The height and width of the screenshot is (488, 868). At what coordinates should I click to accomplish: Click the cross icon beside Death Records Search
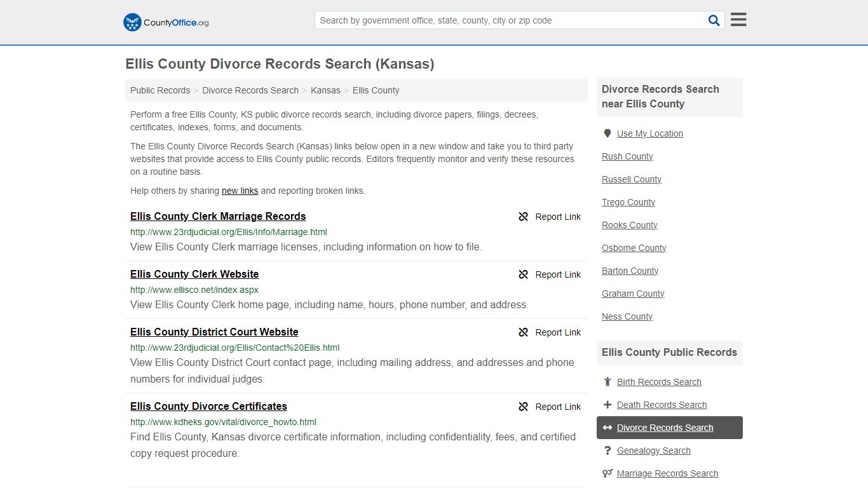[607, 405]
